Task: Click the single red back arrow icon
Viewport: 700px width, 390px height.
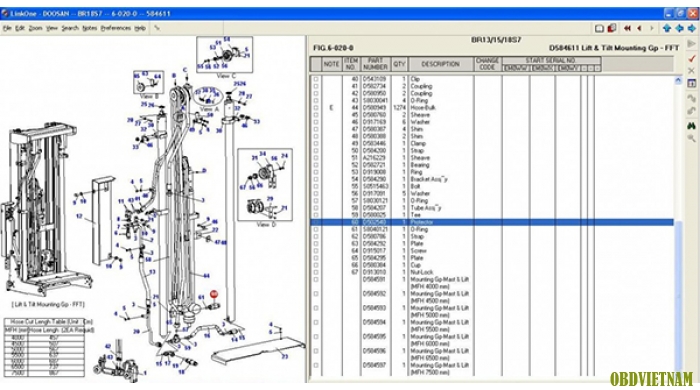Action: (639, 28)
